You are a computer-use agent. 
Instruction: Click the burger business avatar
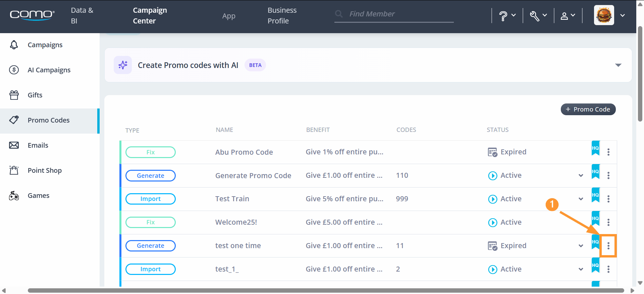[x=604, y=15]
